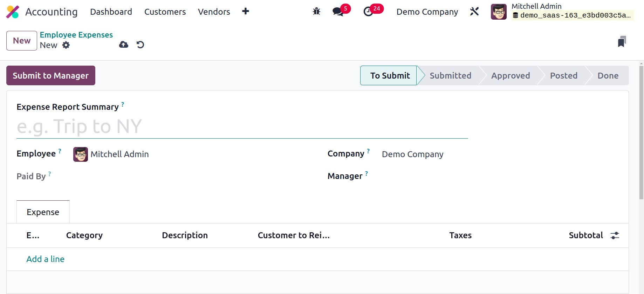The height and width of the screenshot is (294, 644).
Task: Click the Accounting app logo icon
Action: pyautogui.click(x=13, y=12)
